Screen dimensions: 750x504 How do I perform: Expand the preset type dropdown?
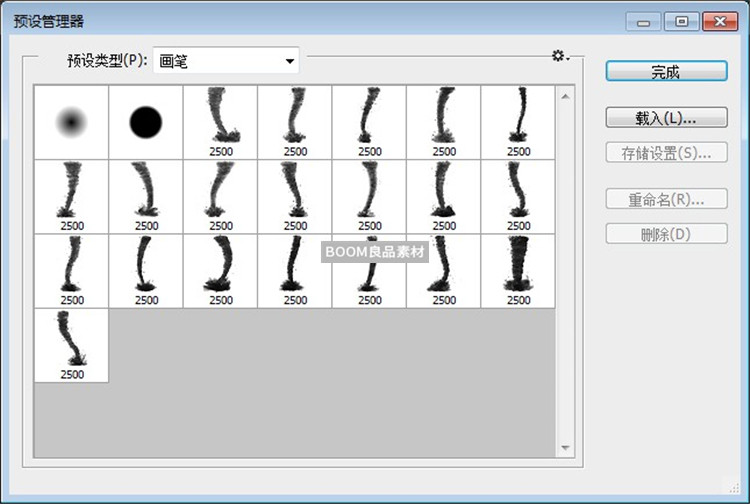click(290, 62)
